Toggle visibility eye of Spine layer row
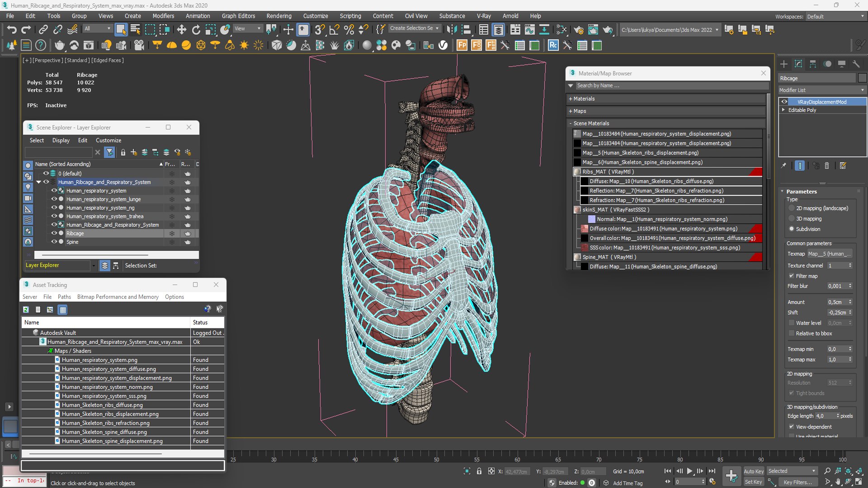This screenshot has height=488, width=868. pos(54,242)
